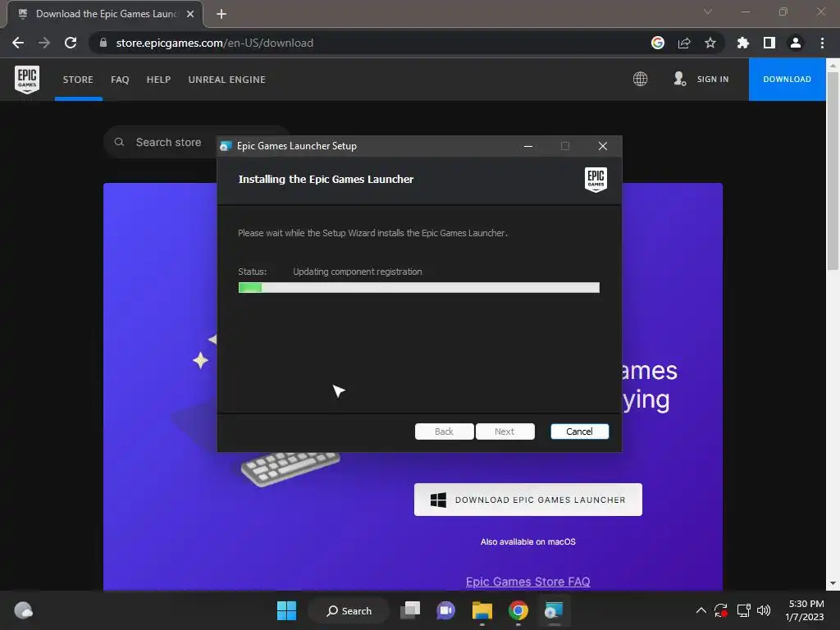The image size is (840, 630).
Task: Go back using the browser back arrow
Action: click(18, 43)
